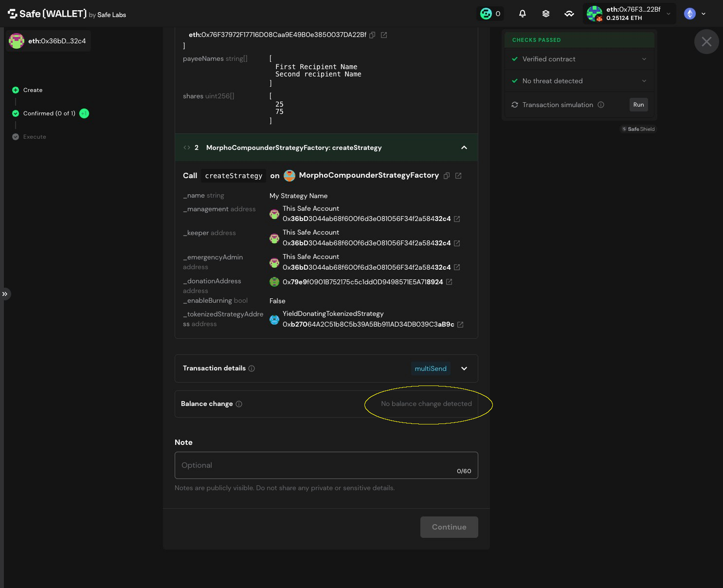Click Transaction simulation info icon
This screenshot has height=588, width=723.
[x=601, y=105]
